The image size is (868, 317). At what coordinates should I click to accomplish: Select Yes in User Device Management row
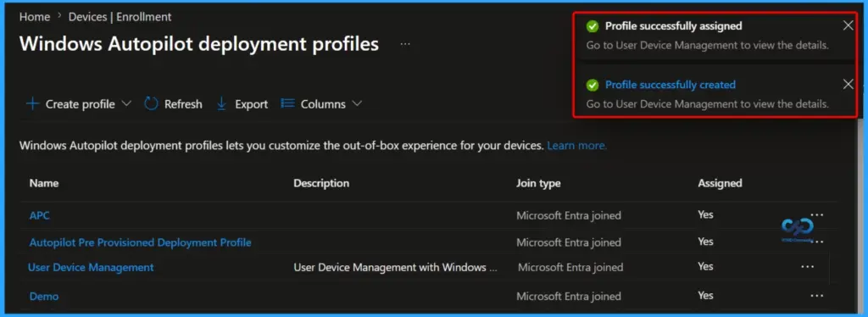click(705, 266)
